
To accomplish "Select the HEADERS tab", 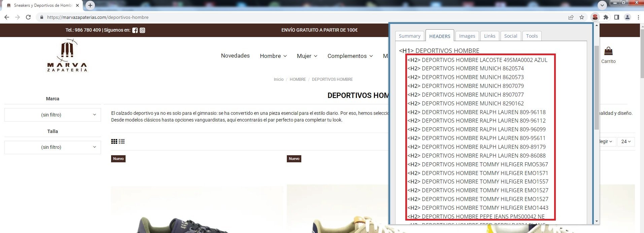I will (x=440, y=36).
